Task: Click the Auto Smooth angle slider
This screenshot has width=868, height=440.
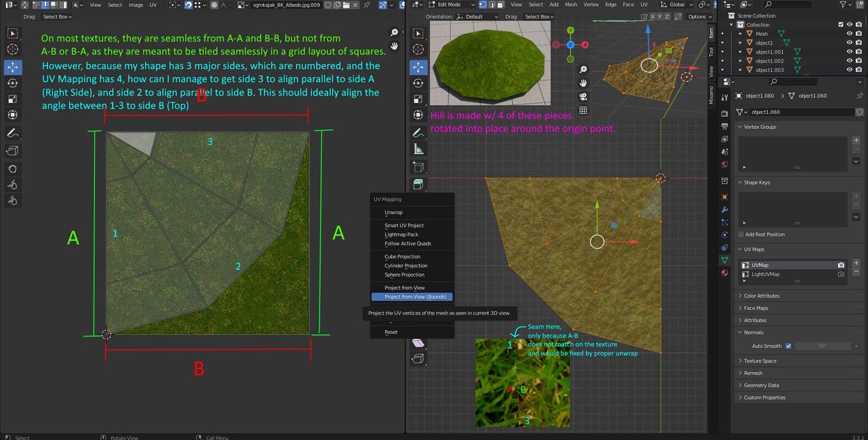Action: [x=822, y=346]
